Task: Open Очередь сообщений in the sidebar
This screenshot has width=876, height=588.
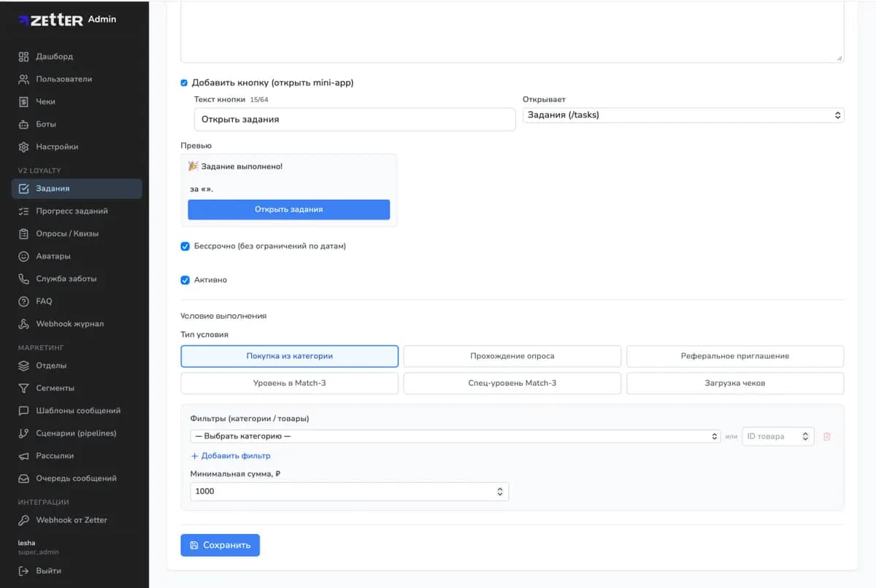Action: tap(77, 479)
